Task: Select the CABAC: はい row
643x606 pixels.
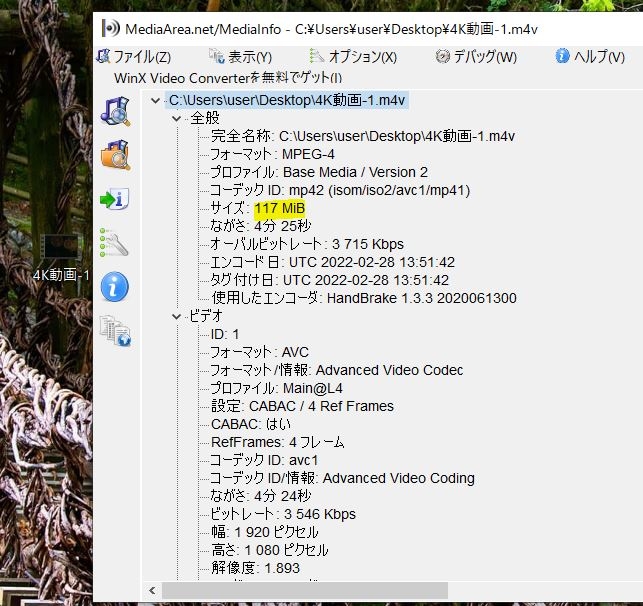Action: click(x=251, y=424)
